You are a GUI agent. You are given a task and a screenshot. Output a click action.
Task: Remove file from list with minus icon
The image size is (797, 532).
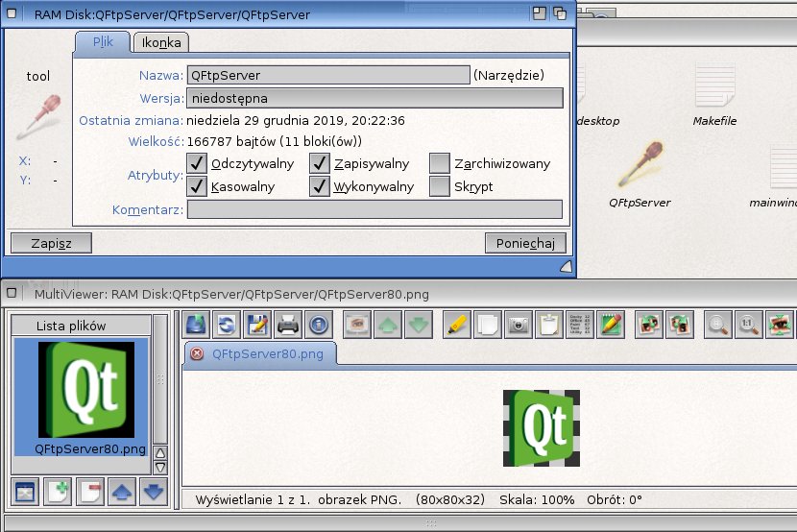pyautogui.click(x=90, y=492)
